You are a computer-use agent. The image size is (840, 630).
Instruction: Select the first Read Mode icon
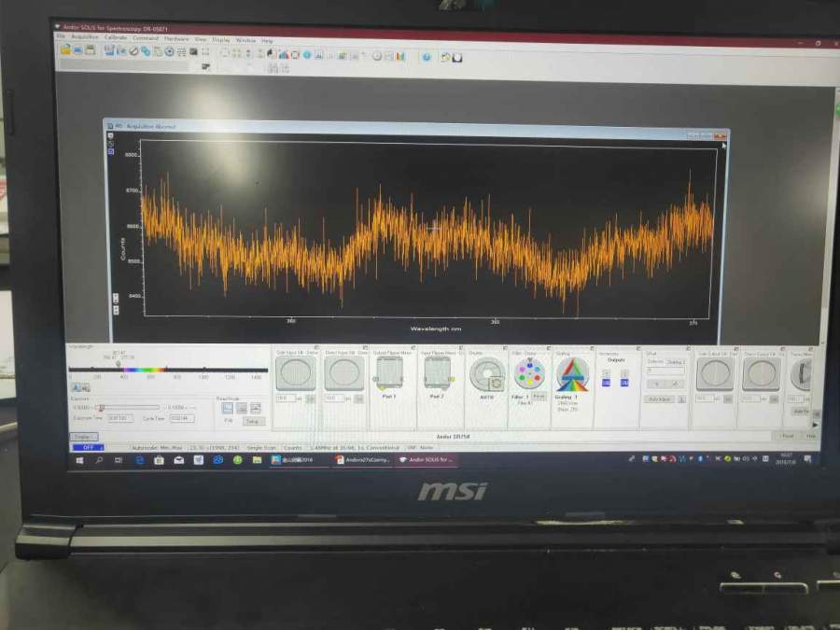(x=227, y=408)
